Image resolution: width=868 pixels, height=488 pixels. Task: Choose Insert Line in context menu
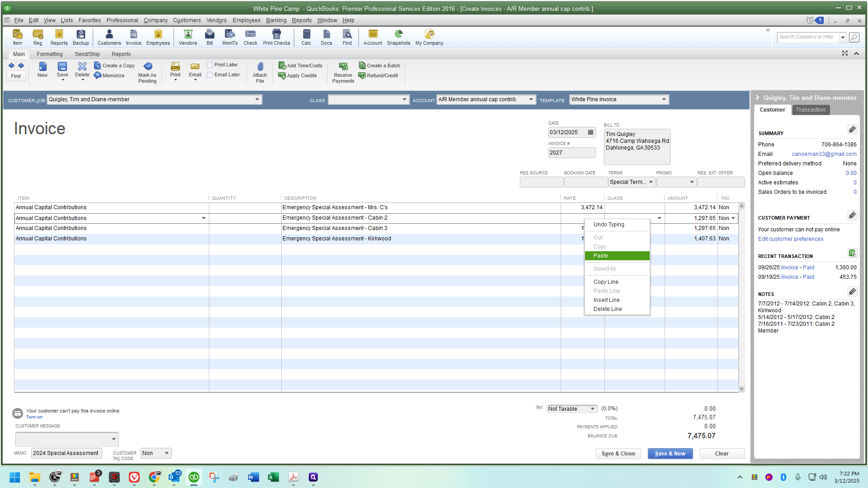[617, 300]
